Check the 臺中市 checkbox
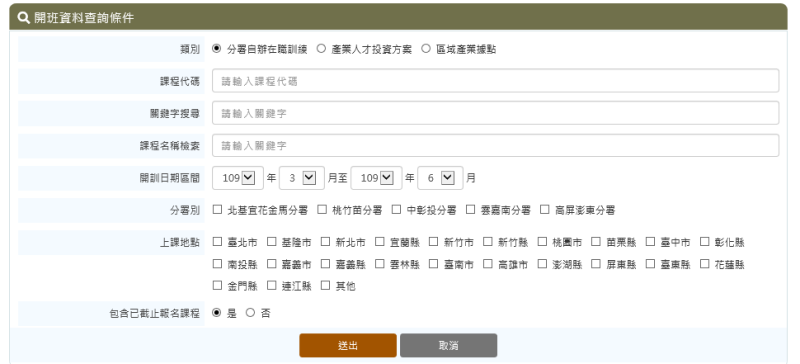The height and width of the screenshot is (364, 800). 651,241
